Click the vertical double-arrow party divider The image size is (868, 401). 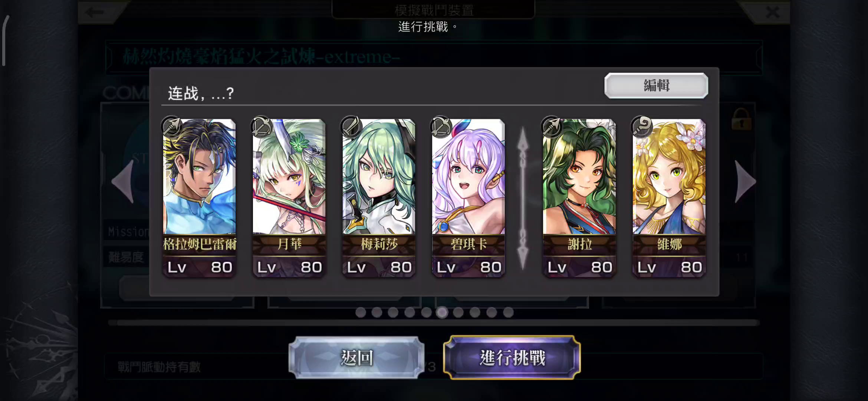523,198
